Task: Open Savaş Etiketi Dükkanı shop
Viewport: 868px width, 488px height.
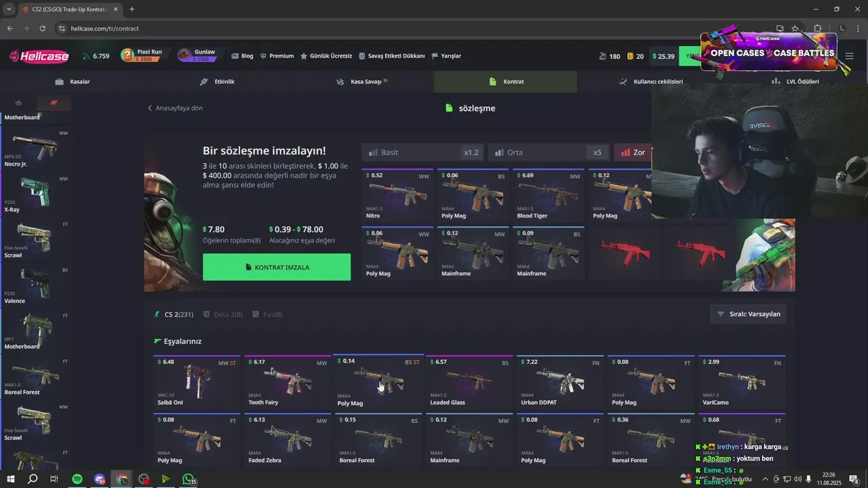Action: (x=391, y=56)
